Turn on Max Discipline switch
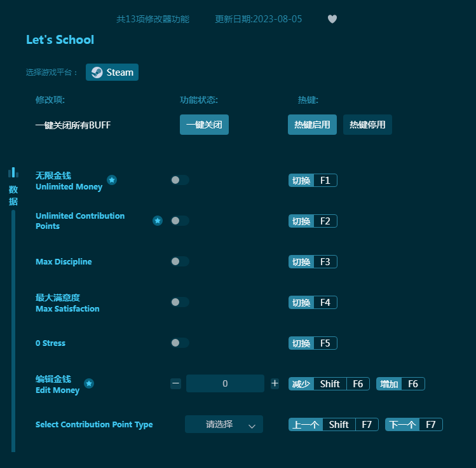Image resolution: width=476 pixels, height=468 pixels. tap(180, 261)
